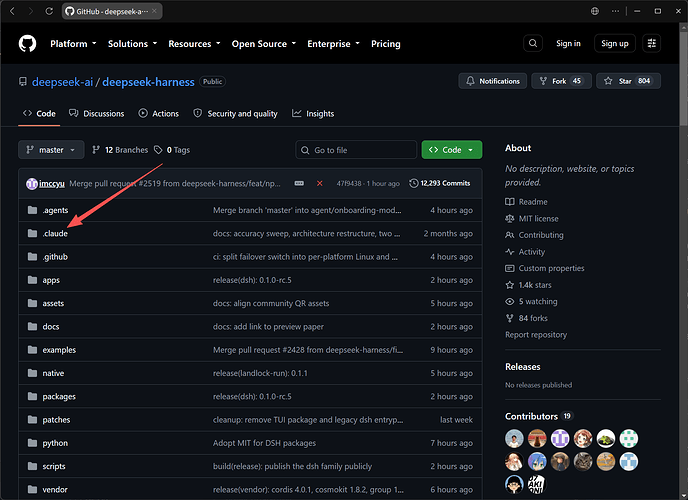Expand the Resources menu
This screenshot has height=500, width=688.
[194, 44]
